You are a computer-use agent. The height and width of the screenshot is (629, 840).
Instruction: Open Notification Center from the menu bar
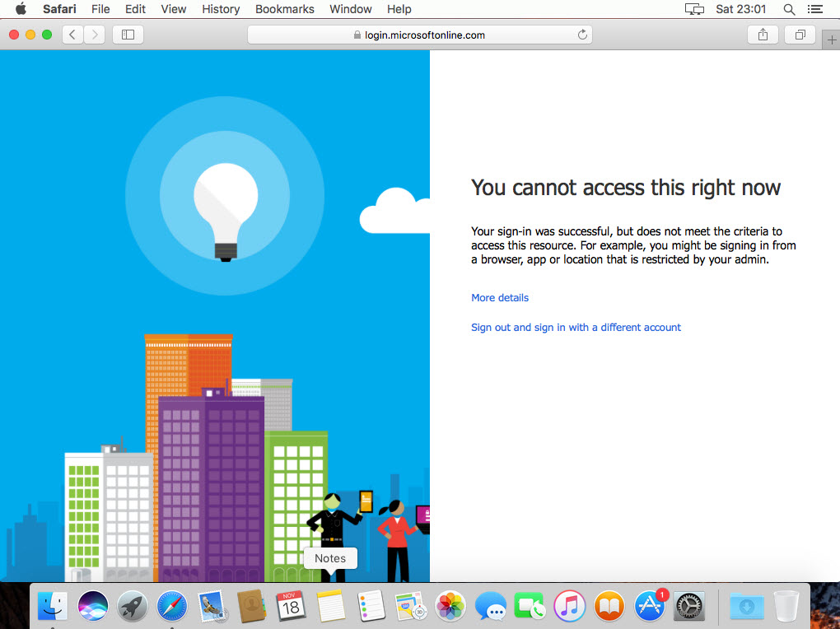[814, 9]
